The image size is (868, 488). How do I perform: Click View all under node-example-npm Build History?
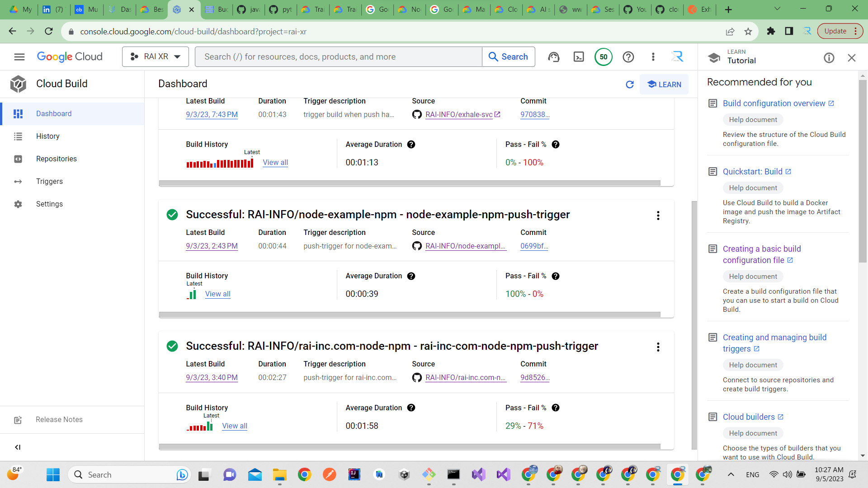tap(217, 294)
